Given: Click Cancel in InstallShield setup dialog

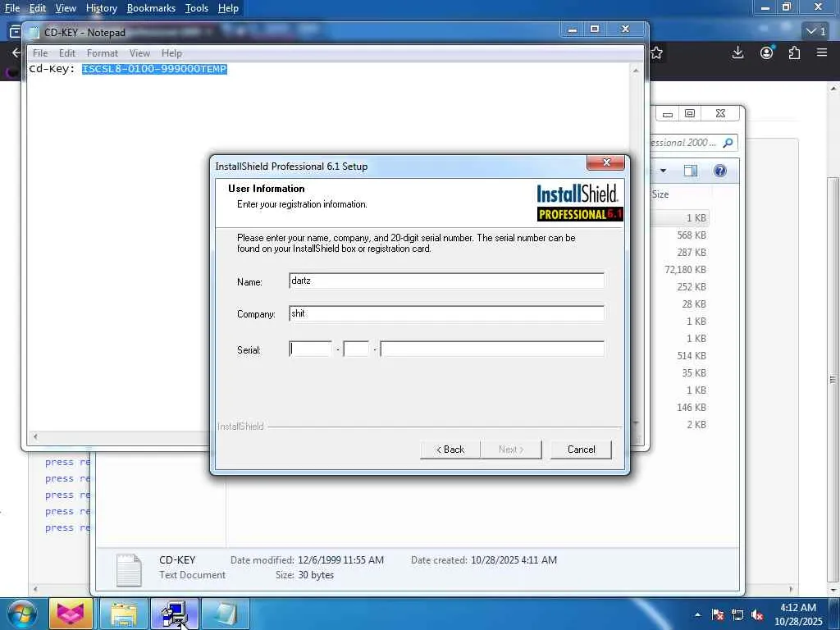Looking at the screenshot, I should pos(582,450).
